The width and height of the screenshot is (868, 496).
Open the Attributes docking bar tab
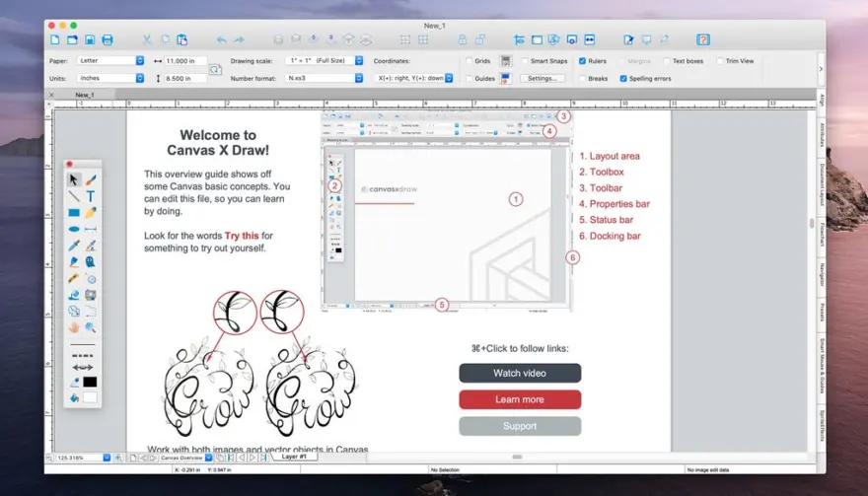point(822,134)
